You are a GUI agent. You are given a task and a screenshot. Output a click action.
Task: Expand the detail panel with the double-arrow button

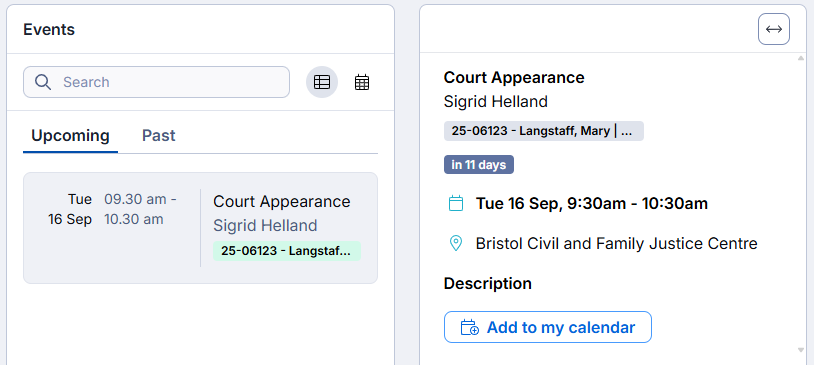coord(774,29)
